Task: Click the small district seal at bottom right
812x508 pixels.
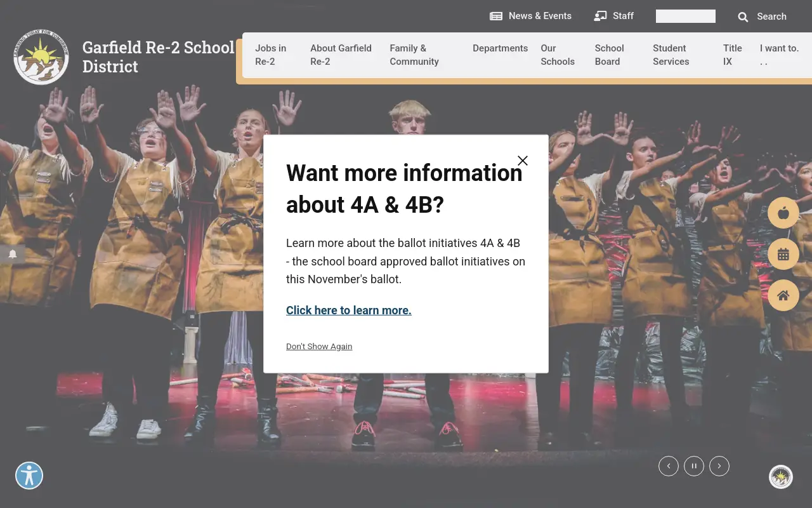Action: coord(781,477)
